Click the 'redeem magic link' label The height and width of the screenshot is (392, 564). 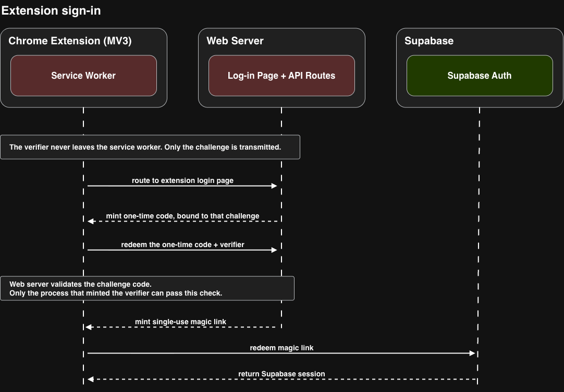(x=281, y=348)
